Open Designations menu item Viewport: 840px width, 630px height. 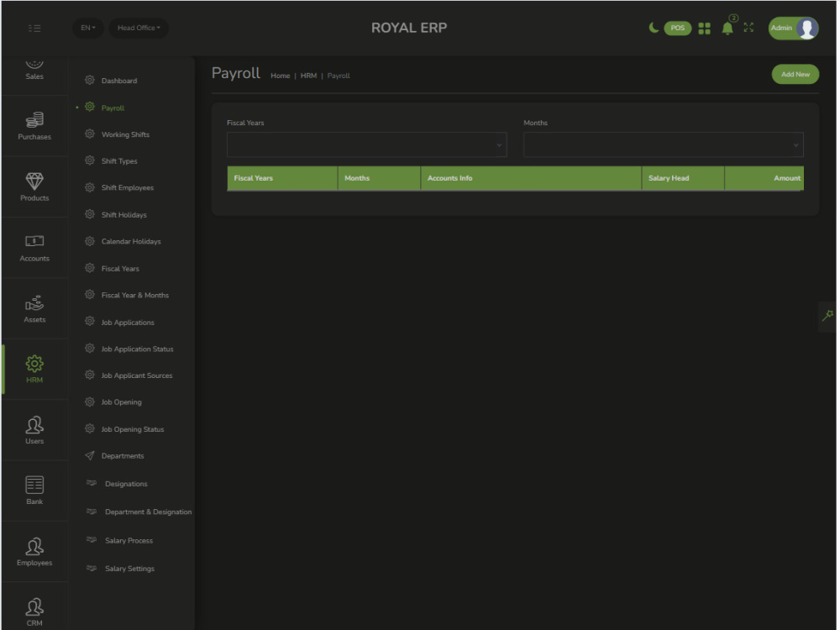pos(127,485)
